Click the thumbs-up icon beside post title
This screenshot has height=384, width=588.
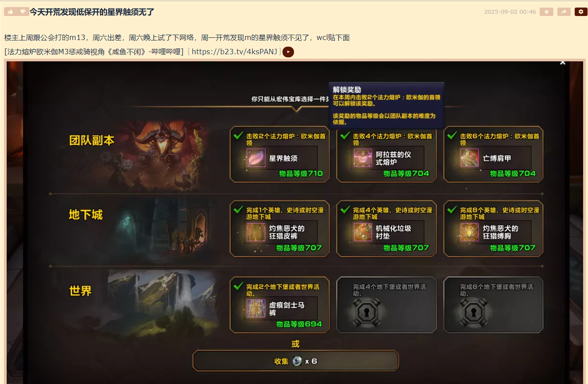10,12
